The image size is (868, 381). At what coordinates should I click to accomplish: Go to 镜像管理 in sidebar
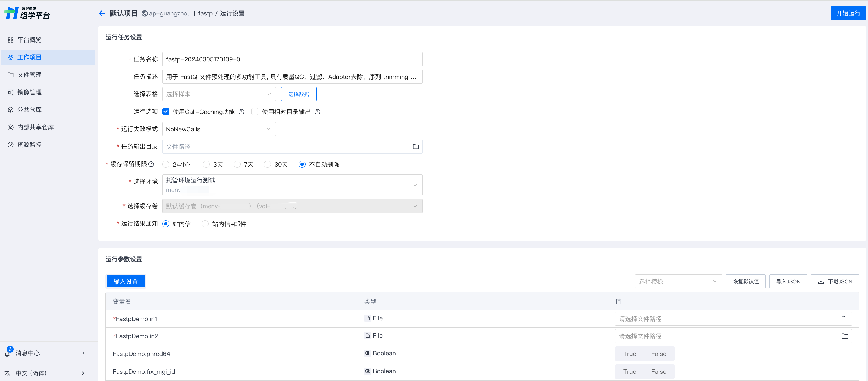pos(29,92)
